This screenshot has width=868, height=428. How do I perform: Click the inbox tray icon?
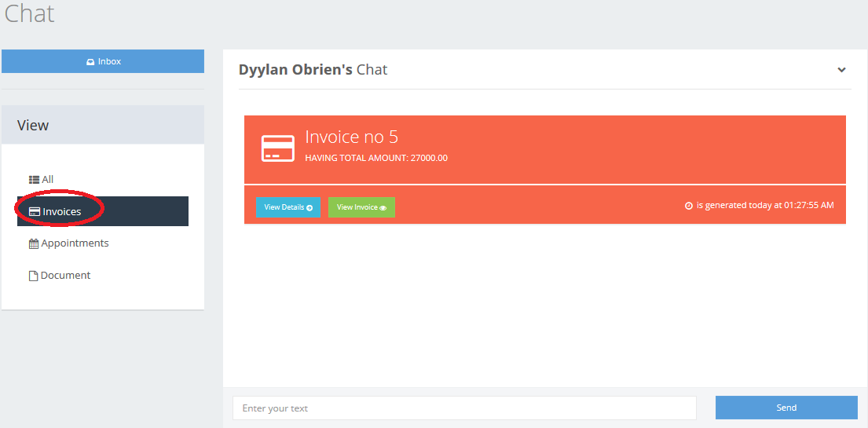tap(90, 61)
